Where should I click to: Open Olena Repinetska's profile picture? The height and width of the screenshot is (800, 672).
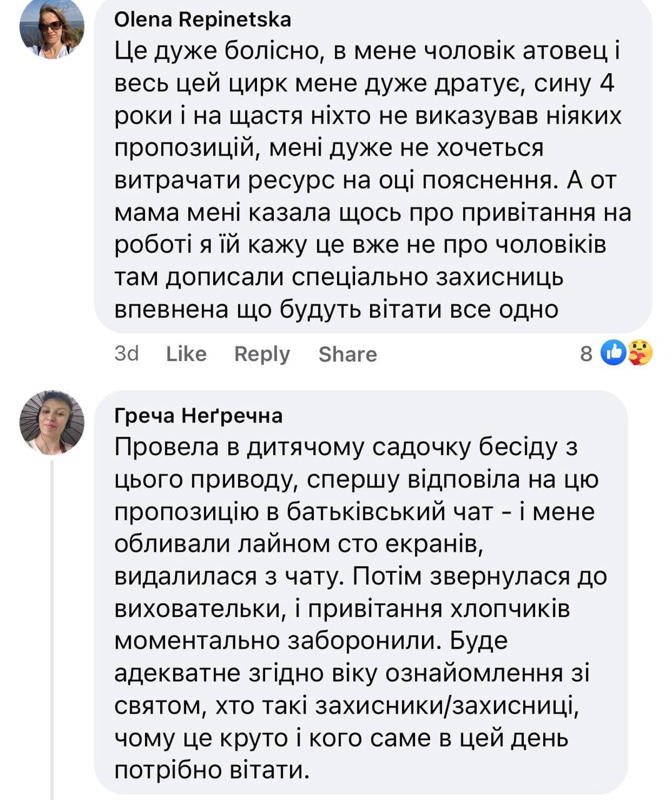click(52, 29)
